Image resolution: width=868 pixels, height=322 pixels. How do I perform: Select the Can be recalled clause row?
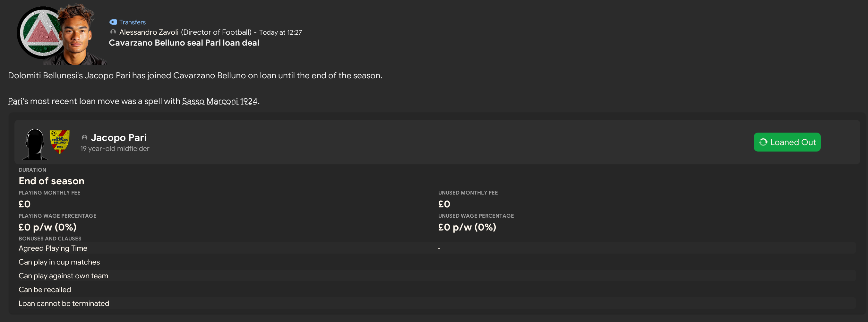pyautogui.click(x=45, y=290)
